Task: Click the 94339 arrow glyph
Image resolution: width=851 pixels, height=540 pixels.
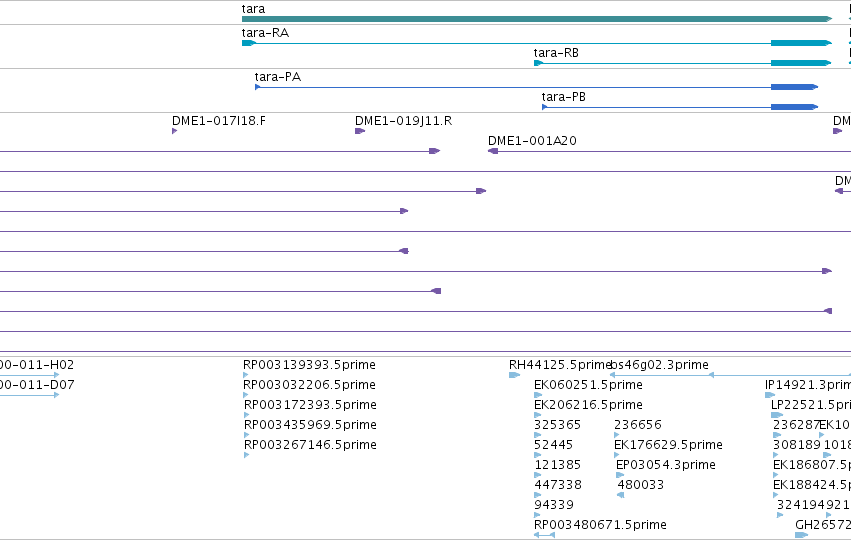Action: coord(537,515)
